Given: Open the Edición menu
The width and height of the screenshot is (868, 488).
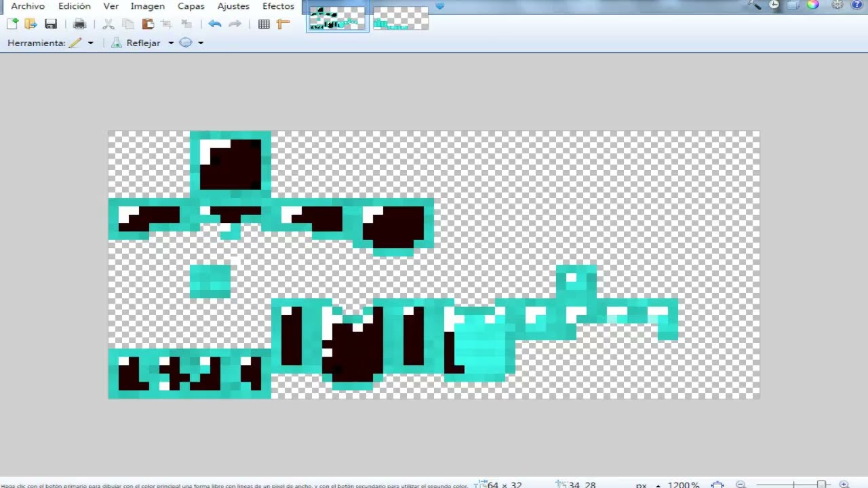Looking at the screenshot, I should point(75,6).
